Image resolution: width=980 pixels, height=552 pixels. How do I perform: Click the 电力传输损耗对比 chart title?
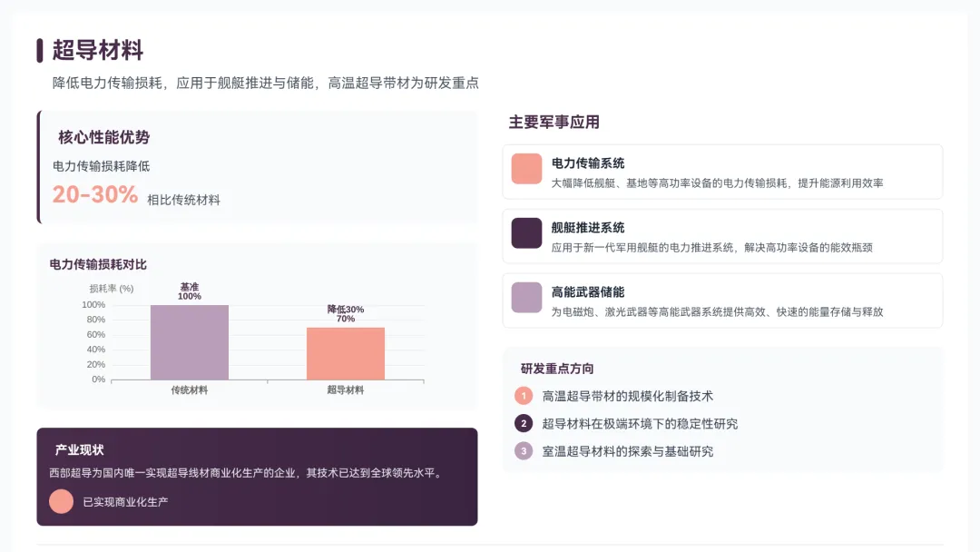98,264
